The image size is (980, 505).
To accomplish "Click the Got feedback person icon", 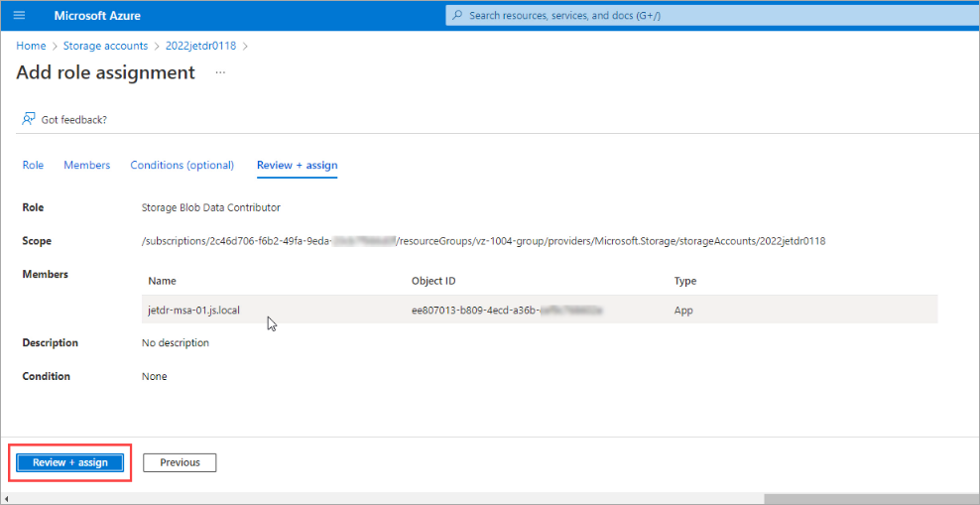I will (29, 119).
